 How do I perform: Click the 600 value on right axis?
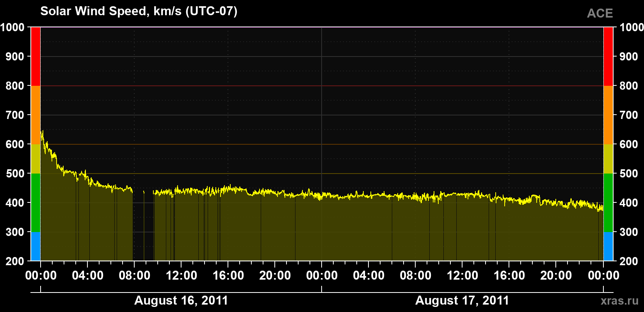[x=629, y=144]
